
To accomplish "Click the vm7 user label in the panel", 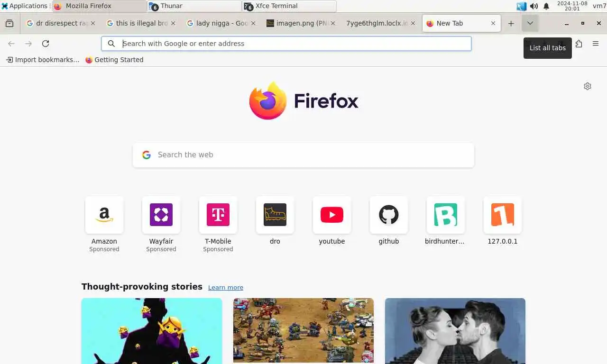I will (599, 6).
